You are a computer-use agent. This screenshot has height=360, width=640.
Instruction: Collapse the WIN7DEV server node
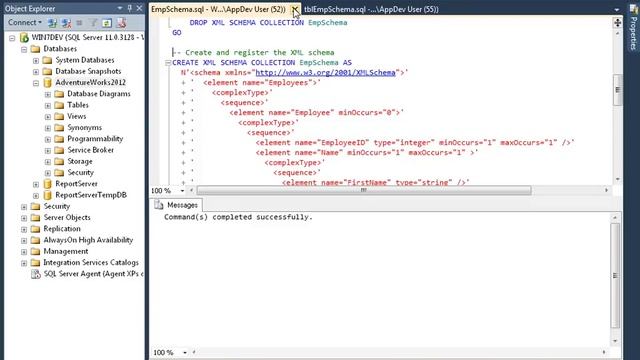click(12, 38)
